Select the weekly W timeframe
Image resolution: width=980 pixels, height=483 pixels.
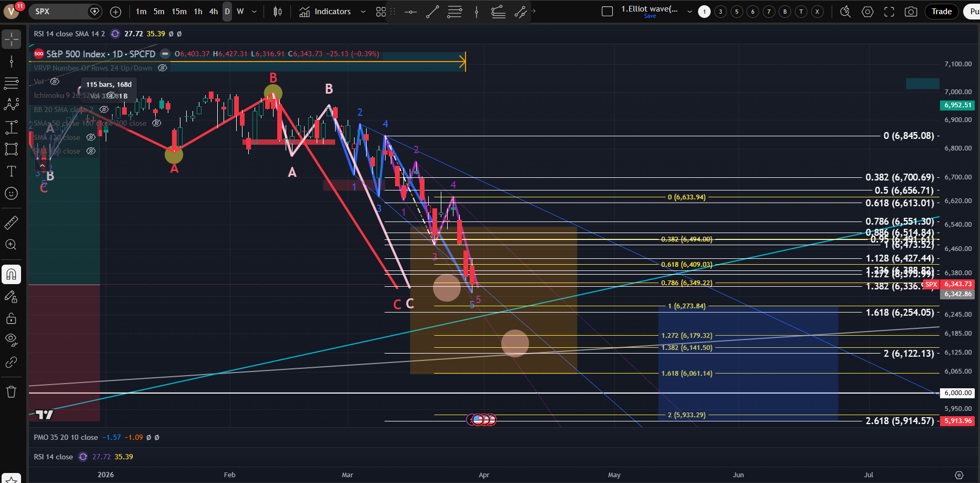pyautogui.click(x=240, y=12)
